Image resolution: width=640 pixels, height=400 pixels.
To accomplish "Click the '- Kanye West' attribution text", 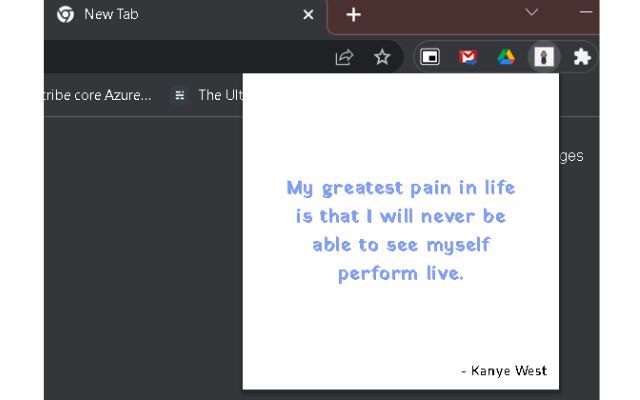I will coord(504,371).
